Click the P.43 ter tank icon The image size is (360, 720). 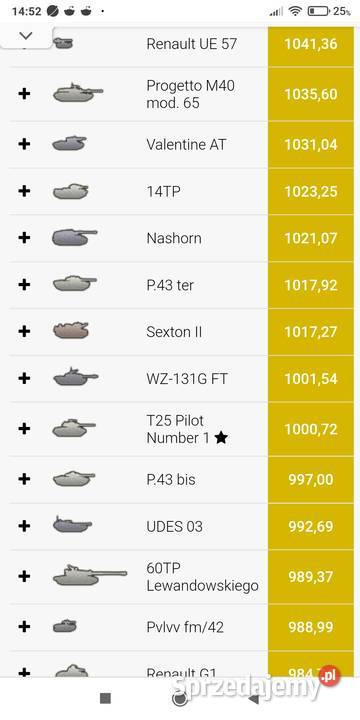[x=75, y=284]
